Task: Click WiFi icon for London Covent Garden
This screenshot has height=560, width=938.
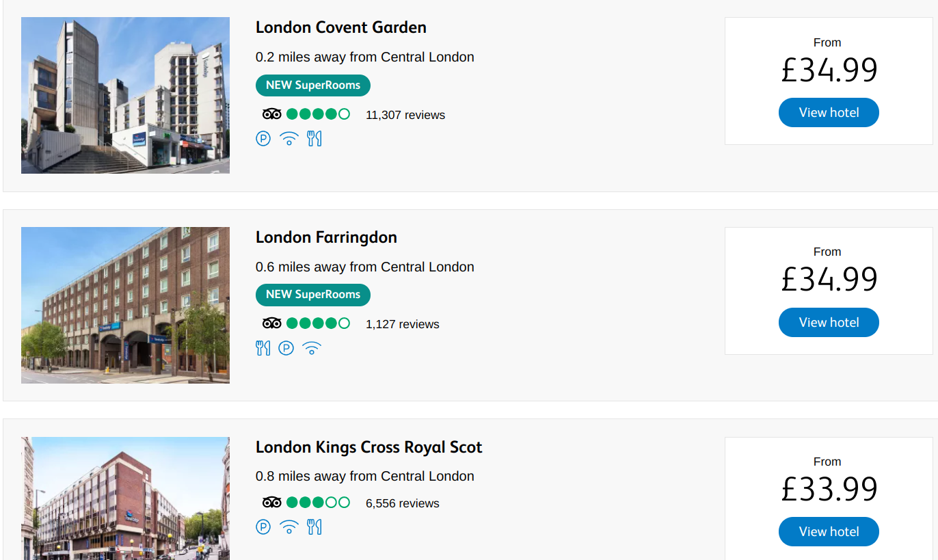Action: coord(289,139)
